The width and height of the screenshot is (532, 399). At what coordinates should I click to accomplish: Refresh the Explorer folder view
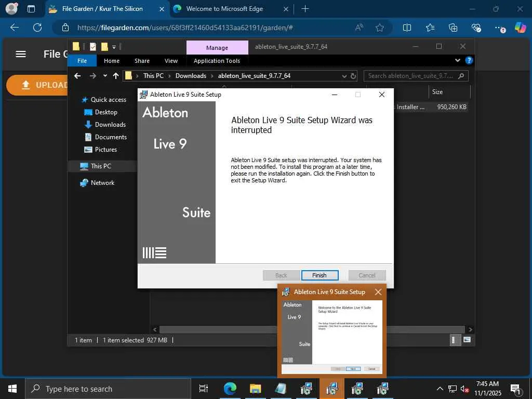pos(353,76)
